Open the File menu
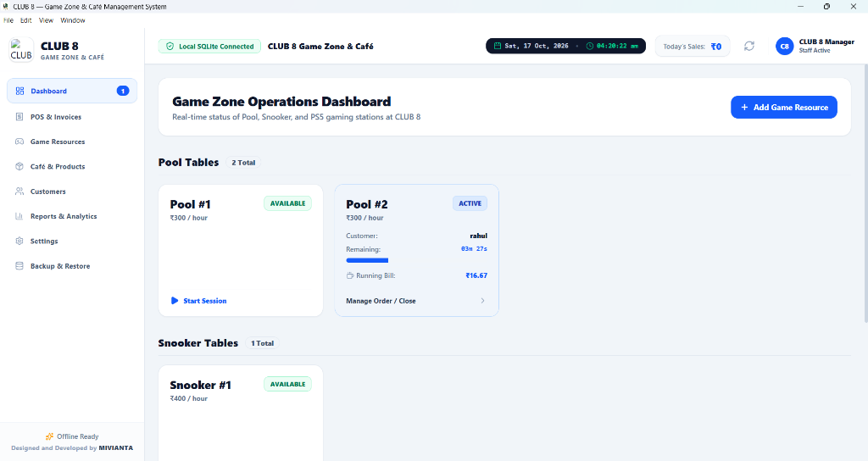 [x=8, y=20]
